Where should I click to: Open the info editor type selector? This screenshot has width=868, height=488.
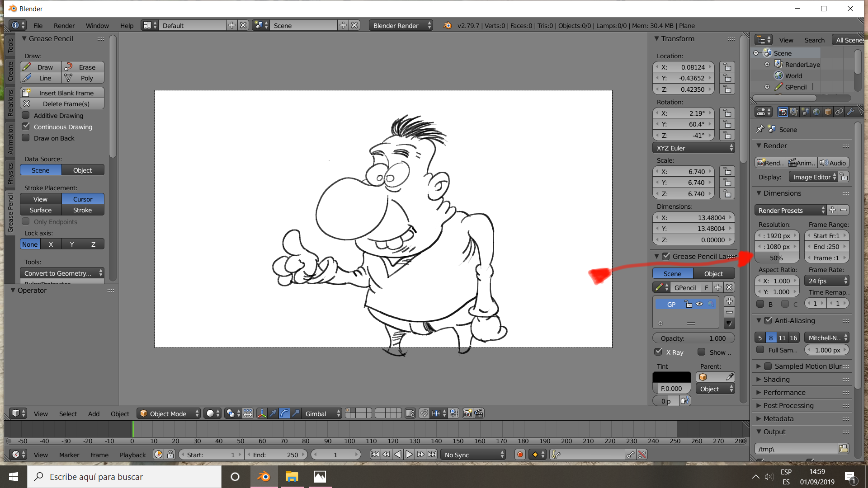point(18,25)
